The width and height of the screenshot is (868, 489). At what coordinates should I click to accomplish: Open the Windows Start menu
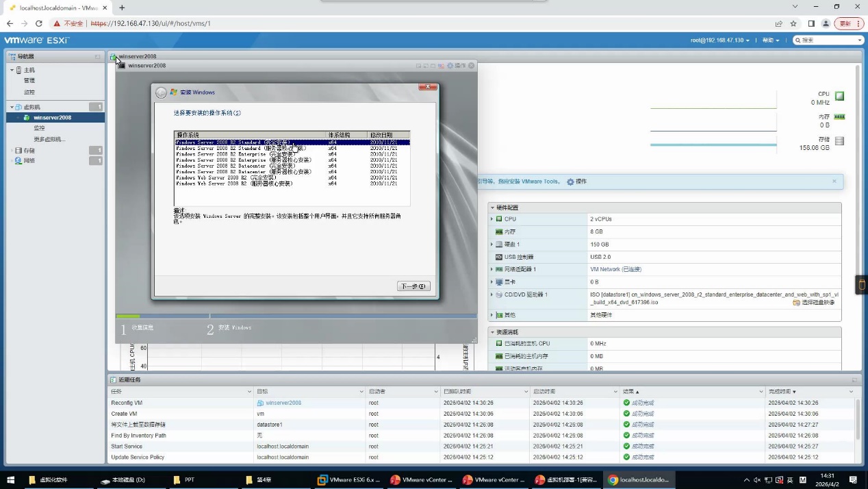[10, 480]
